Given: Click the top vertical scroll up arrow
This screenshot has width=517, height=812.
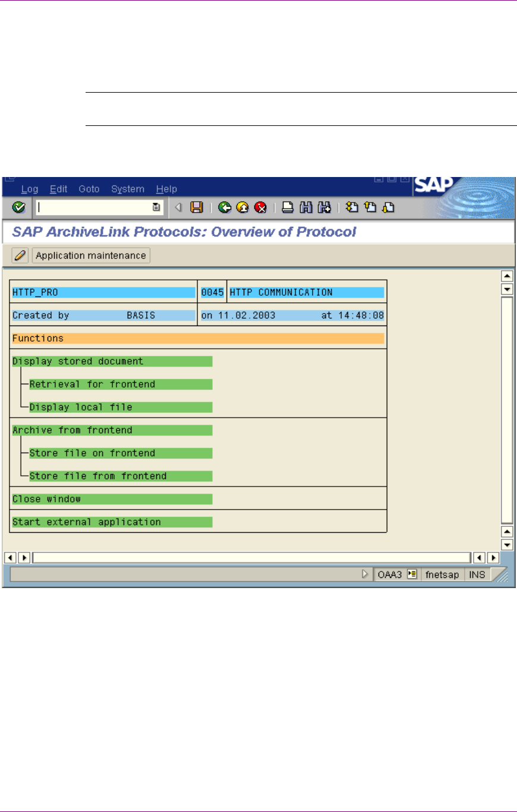Looking at the screenshot, I should (507, 276).
